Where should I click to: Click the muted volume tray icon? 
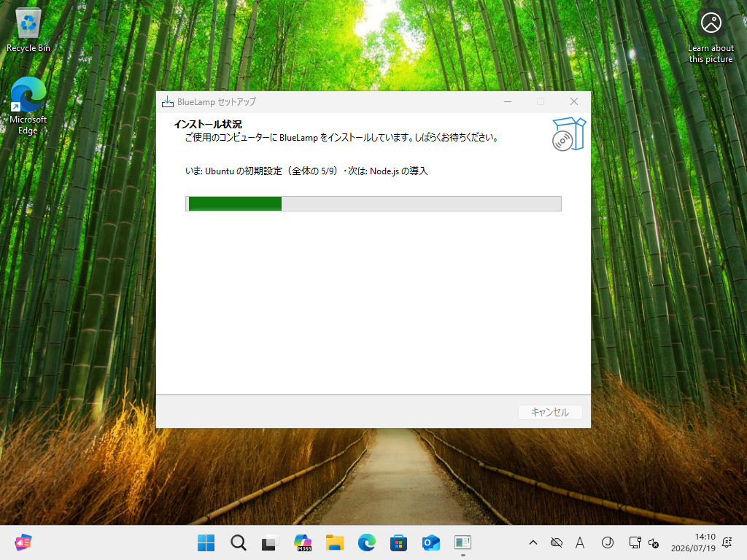[x=654, y=542]
